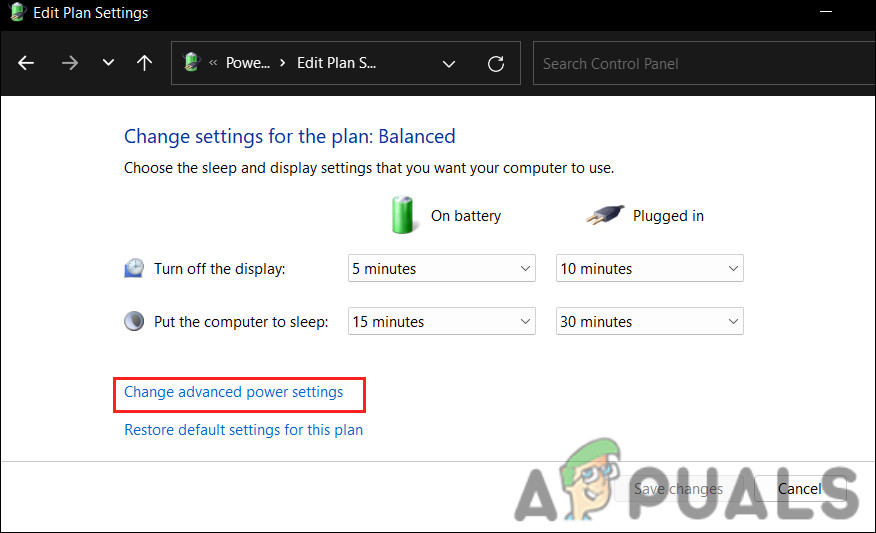This screenshot has height=533, width=876.
Task: Click the Plugged in column label
Action: pos(668,216)
